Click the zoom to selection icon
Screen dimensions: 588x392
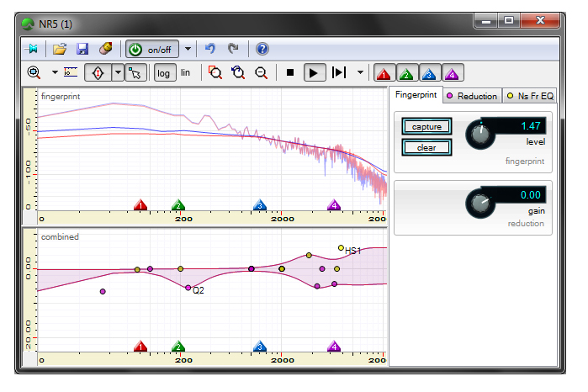pos(215,72)
